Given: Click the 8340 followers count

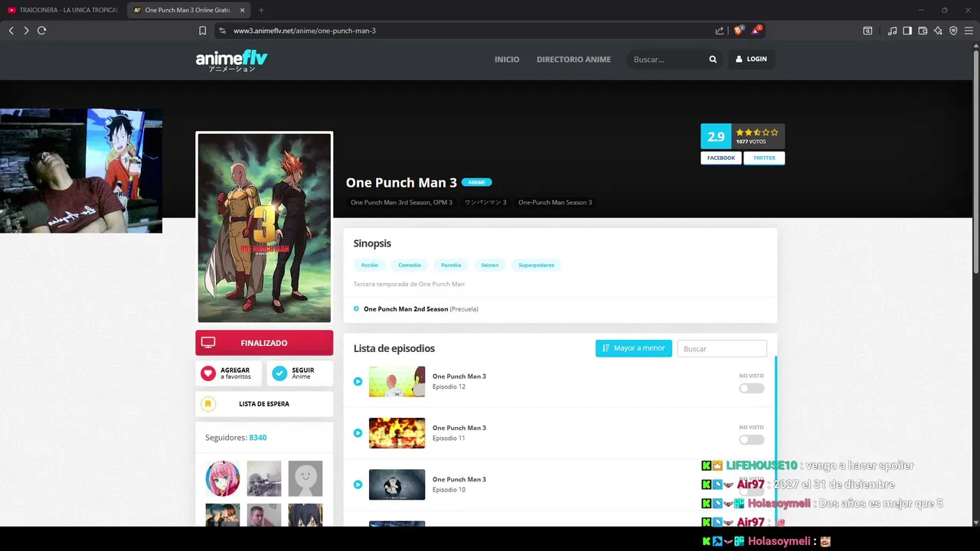Looking at the screenshot, I should coord(258,438).
